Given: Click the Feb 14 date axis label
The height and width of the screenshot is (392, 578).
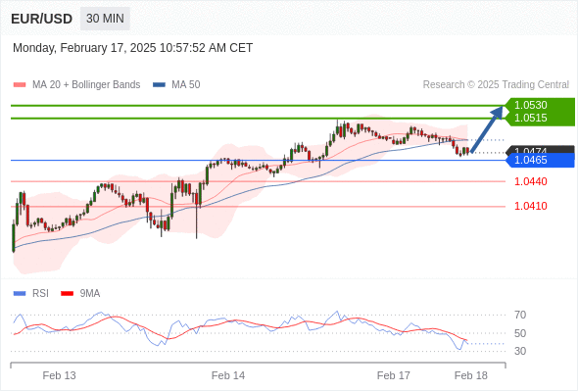Looking at the screenshot, I should tap(228, 375).
